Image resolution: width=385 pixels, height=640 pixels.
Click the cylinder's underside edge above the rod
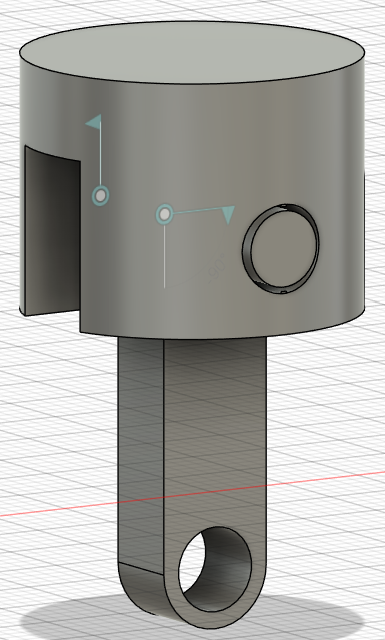pos(220,336)
